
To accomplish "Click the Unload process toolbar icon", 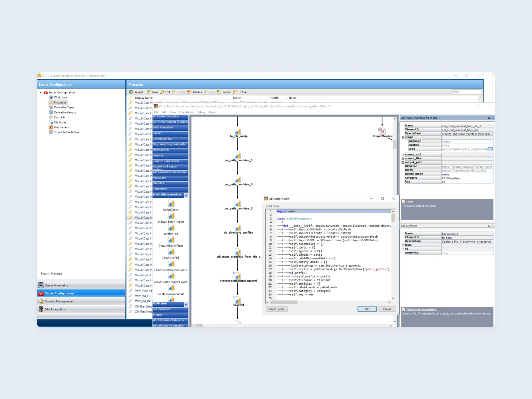I will point(235,92).
